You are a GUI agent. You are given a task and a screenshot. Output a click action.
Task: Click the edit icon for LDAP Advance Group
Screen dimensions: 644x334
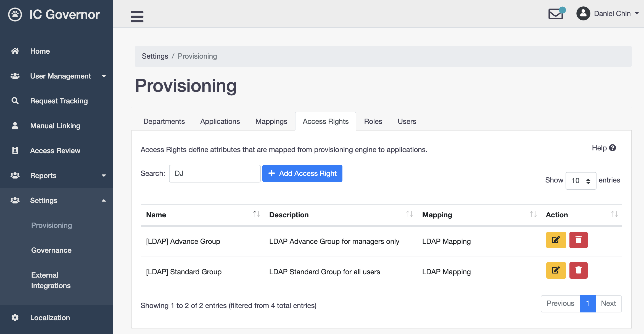556,240
